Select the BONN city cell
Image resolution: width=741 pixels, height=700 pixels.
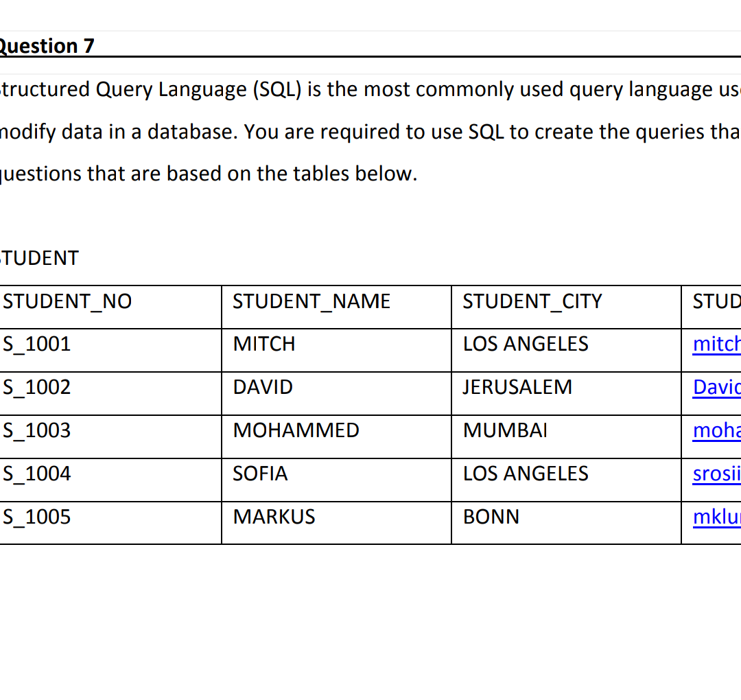tap(491, 517)
